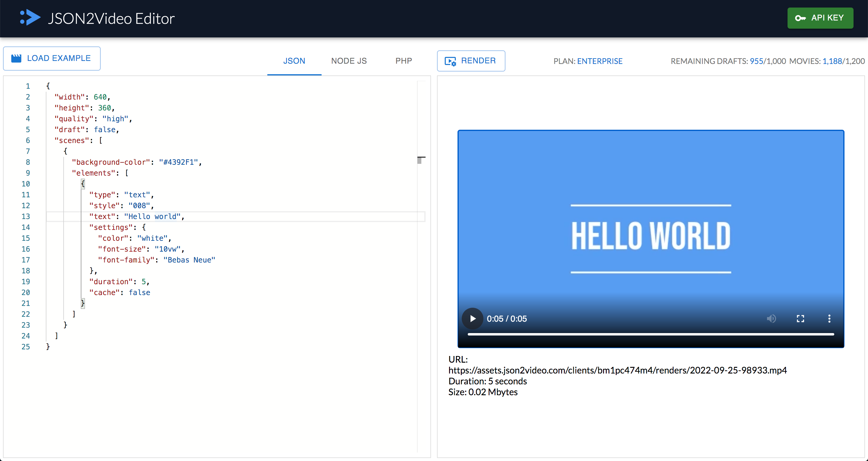Click the clapperboard icon in Load Example
This screenshot has width=868, height=461.
(16, 58)
